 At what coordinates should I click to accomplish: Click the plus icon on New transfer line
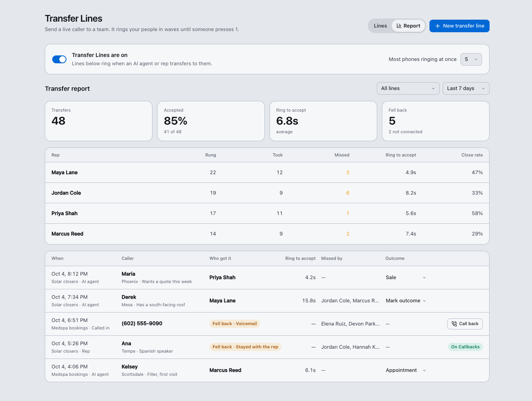[x=437, y=26]
